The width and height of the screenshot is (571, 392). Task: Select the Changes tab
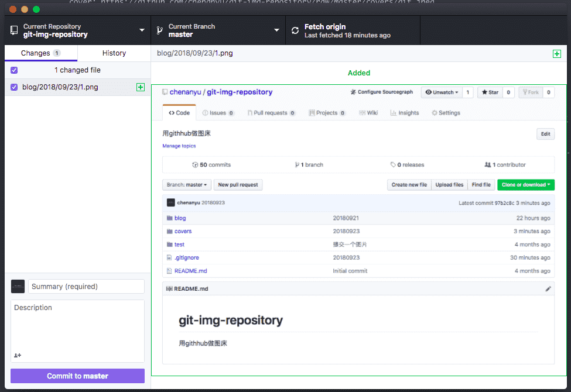(x=41, y=53)
